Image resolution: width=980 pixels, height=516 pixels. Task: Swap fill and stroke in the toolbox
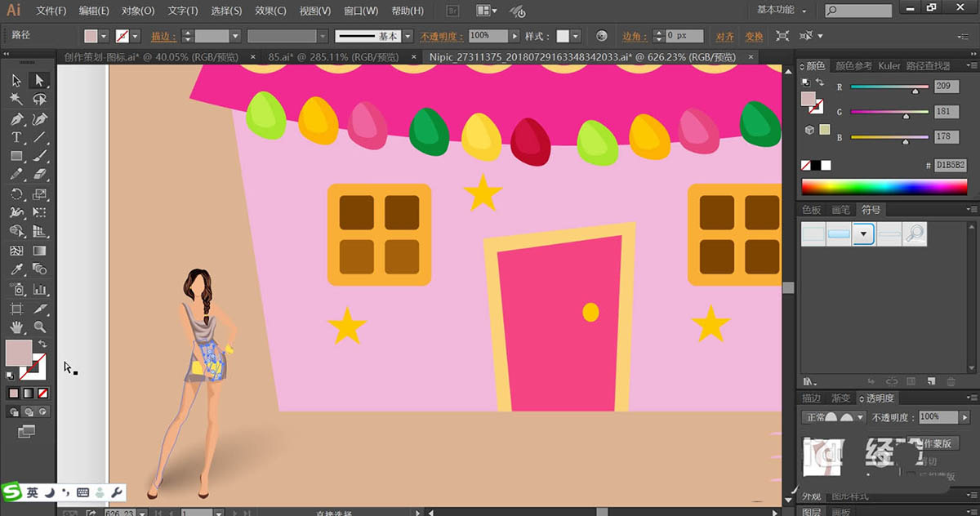(42, 344)
